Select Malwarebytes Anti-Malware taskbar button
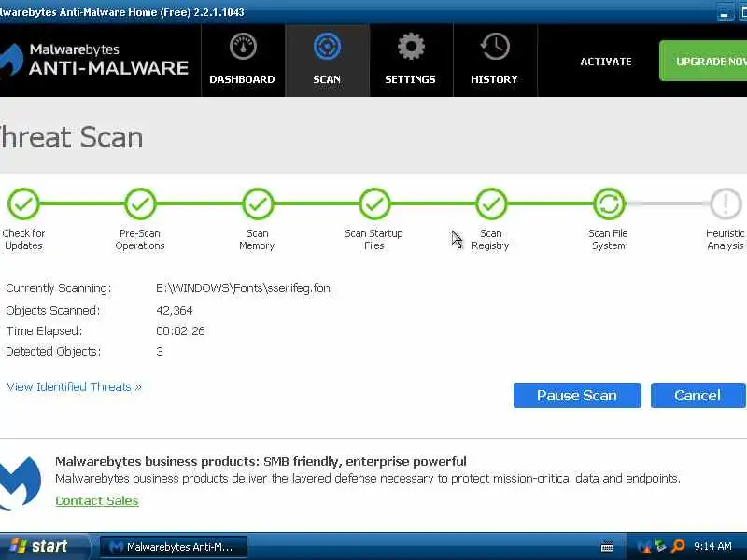This screenshot has width=747, height=560. [174, 547]
